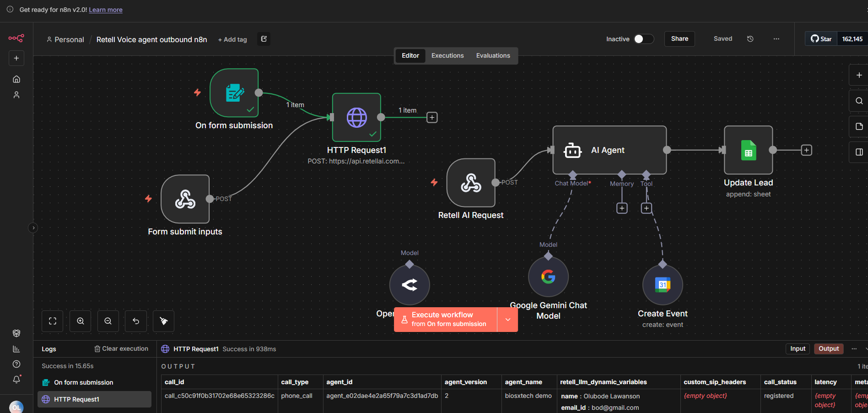The width and height of the screenshot is (868, 413).
Task: Click the zoom out canvas icon
Action: tap(108, 321)
